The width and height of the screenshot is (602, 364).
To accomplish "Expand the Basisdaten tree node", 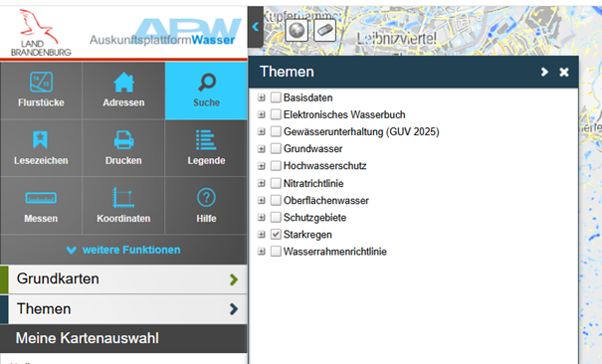I will click(262, 97).
